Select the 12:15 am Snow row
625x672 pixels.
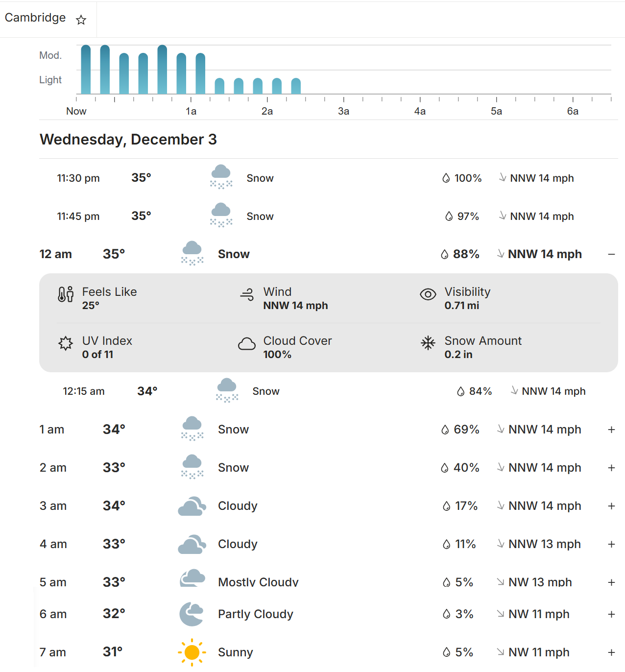coord(323,391)
